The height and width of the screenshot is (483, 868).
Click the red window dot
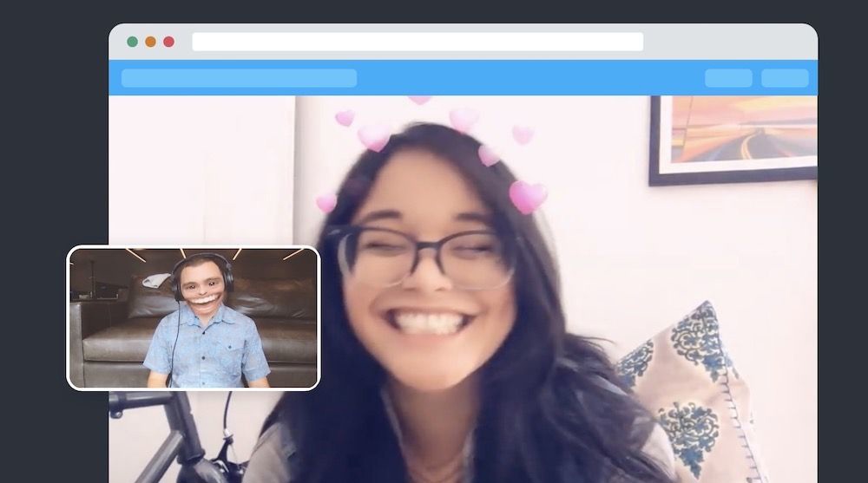(169, 42)
